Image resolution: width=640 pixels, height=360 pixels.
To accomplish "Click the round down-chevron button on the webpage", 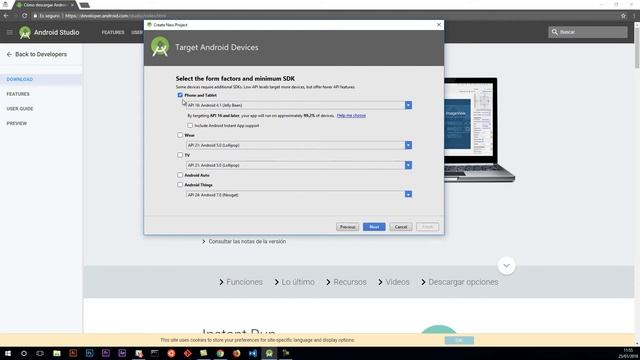I will click(x=507, y=266).
